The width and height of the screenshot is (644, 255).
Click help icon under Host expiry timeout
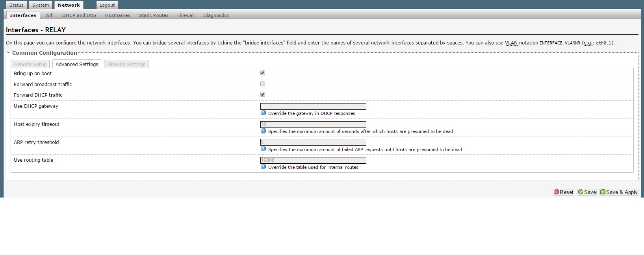(263, 131)
